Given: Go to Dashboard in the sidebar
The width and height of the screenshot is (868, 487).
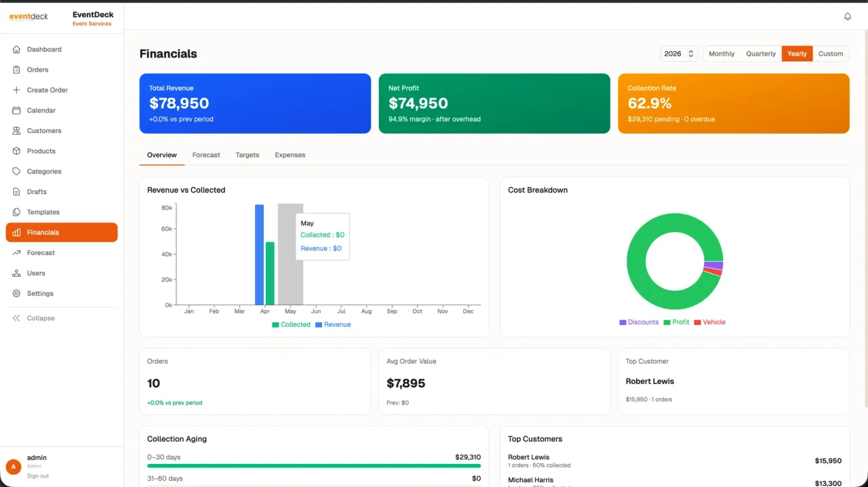Looking at the screenshot, I should click(x=62, y=50).
